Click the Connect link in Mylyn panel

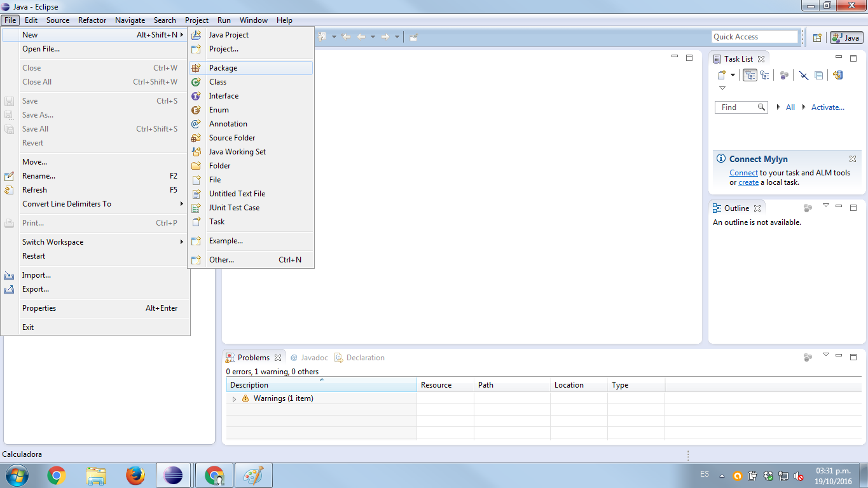(743, 173)
